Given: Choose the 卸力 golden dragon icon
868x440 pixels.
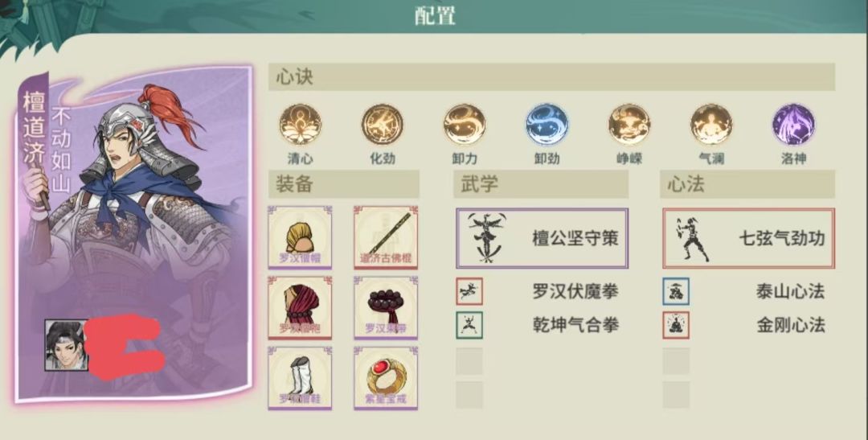Looking at the screenshot, I should (464, 125).
